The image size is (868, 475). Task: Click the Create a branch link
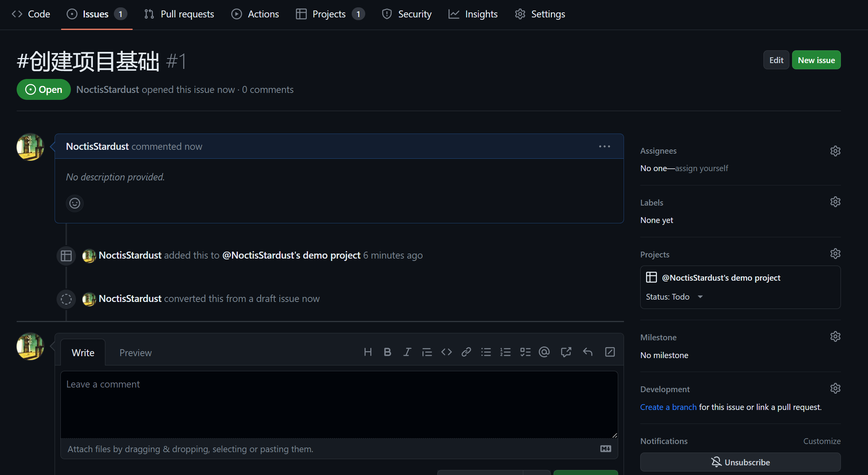[668, 407]
